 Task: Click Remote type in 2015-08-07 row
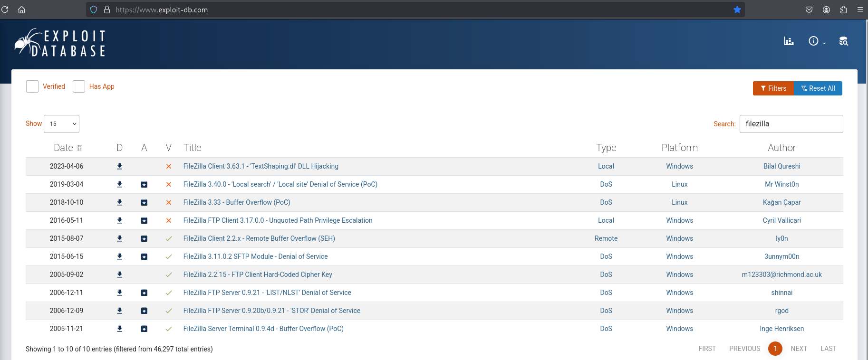click(606, 238)
